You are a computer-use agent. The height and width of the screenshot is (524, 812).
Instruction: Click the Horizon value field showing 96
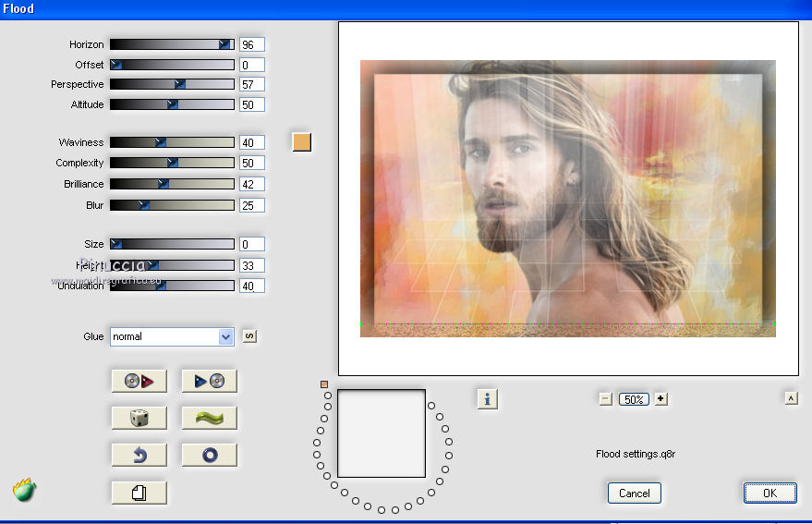[251, 44]
